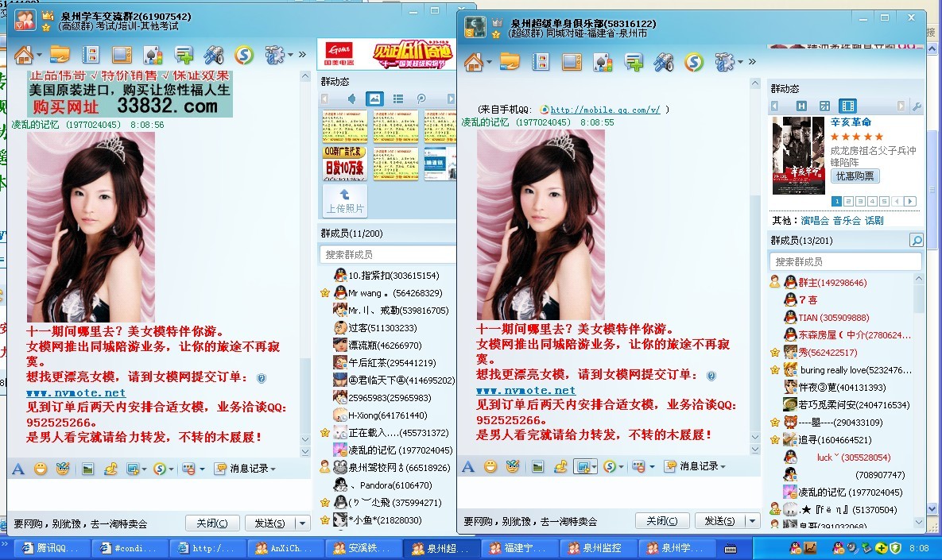942x560 pixels.
Task: Select page 2 of the movie recommendations
Action: 848,202
